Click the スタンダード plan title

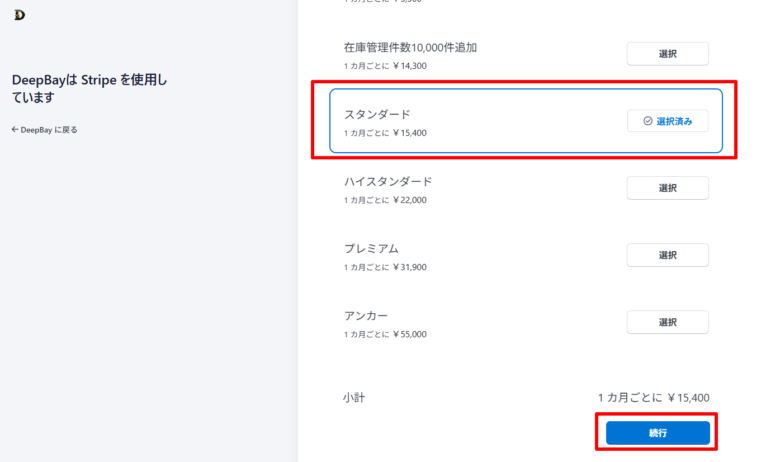[x=377, y=114]
